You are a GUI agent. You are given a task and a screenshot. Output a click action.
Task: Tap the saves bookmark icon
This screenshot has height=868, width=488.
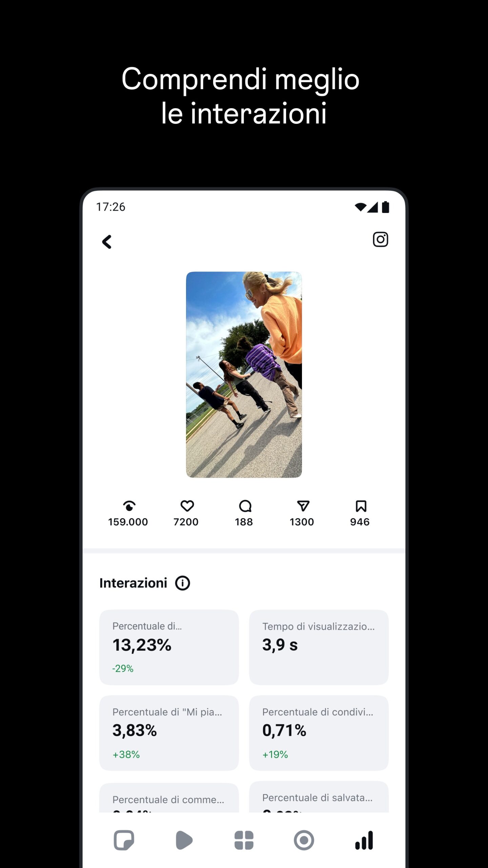coord(361,506)
